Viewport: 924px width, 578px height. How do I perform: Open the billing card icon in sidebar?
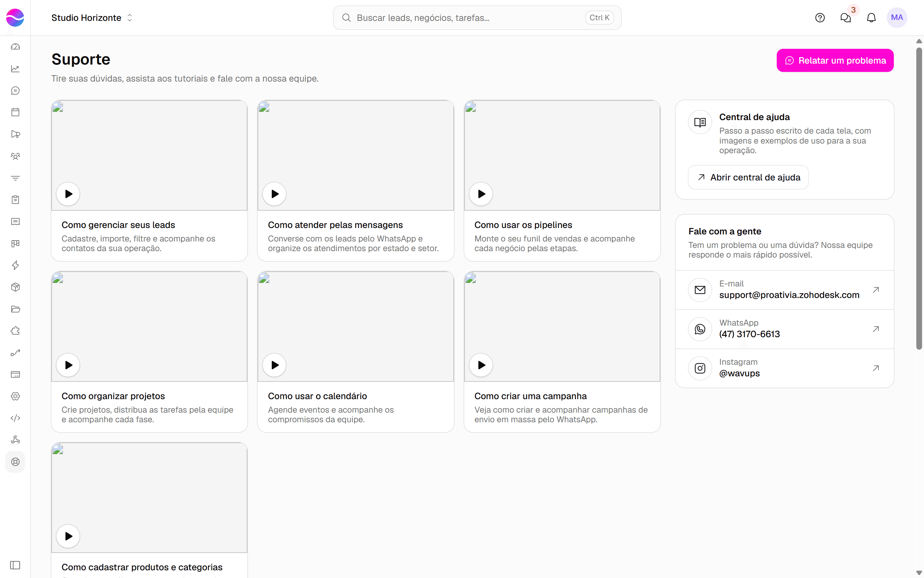tap(15, 374)
